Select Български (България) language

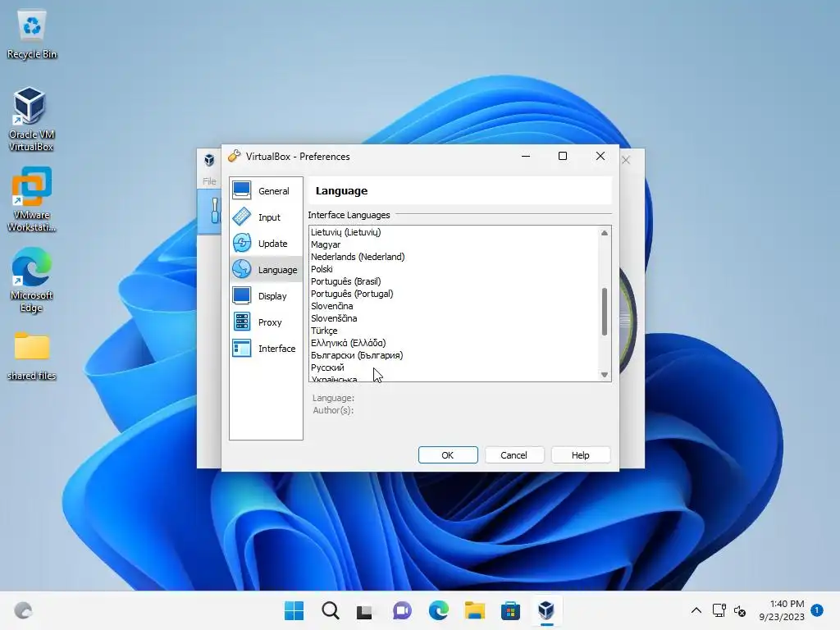tap(357, 355)
